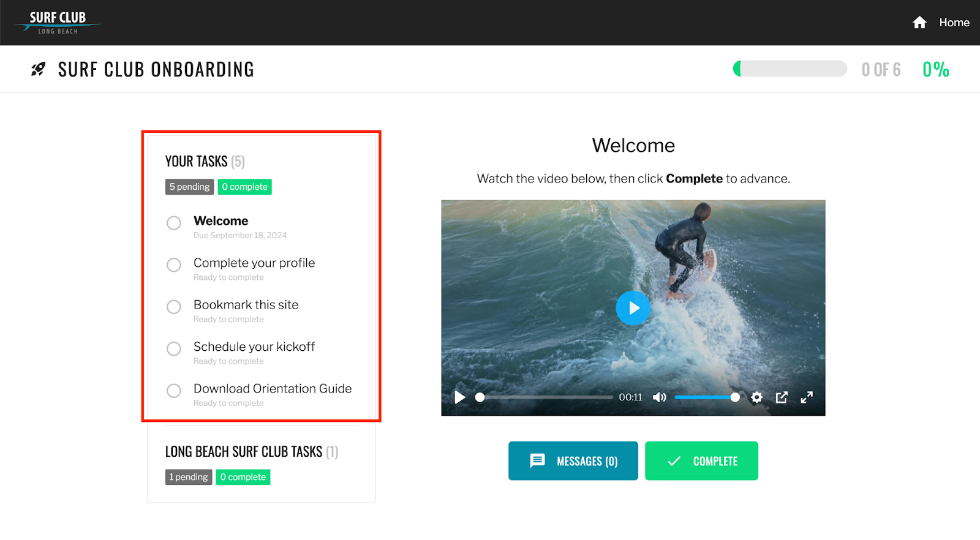Click the 5 pending badge
This screenshot has height=540, width=980.
(x=189, y=187)
